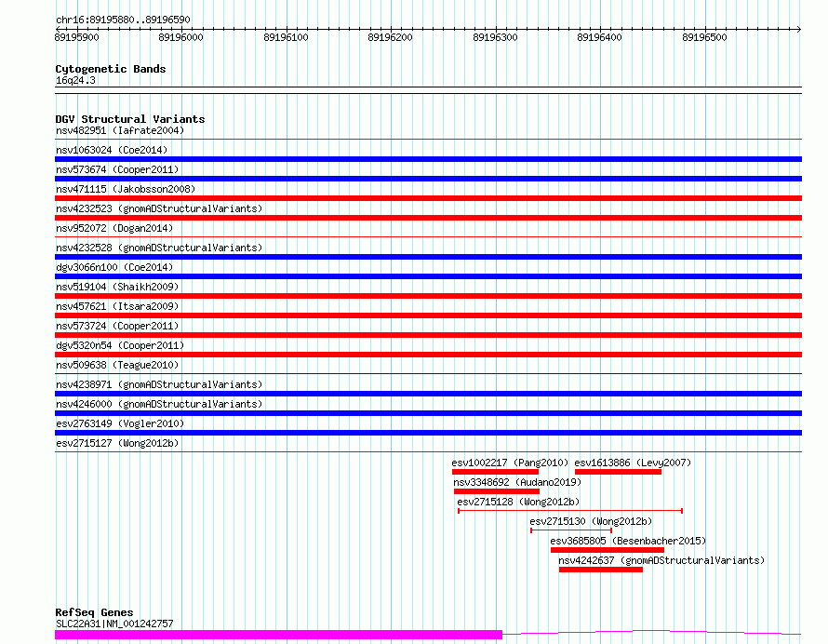This screenshot has width=828, height=644.
Task: Click the nsv482951 (Iafrate2004) variant label
Action: click(120, 130)
